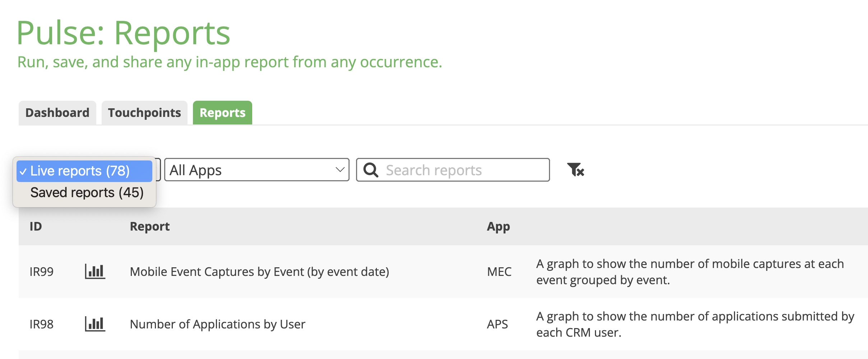
Task: Click the MEC app label
Action: coord(499,272)
